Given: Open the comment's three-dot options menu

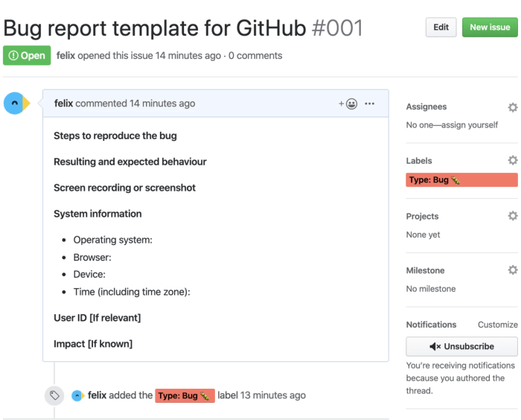Looking at the screenshot, I should [370, 104].
